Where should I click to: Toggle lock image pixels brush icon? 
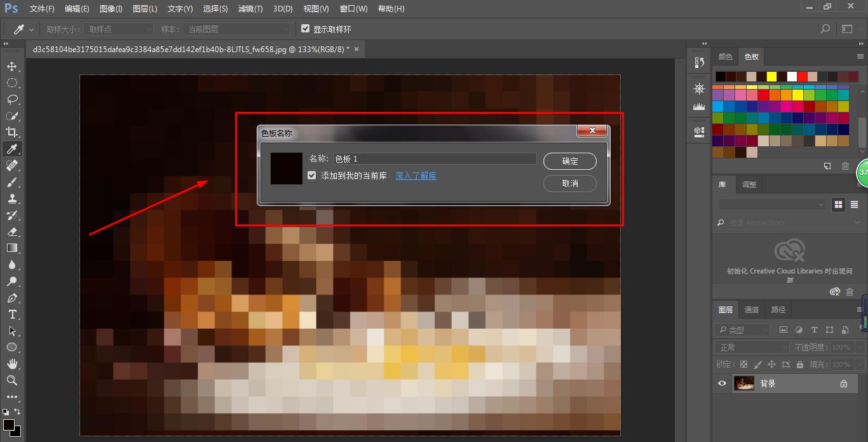(x=757, y=364)
